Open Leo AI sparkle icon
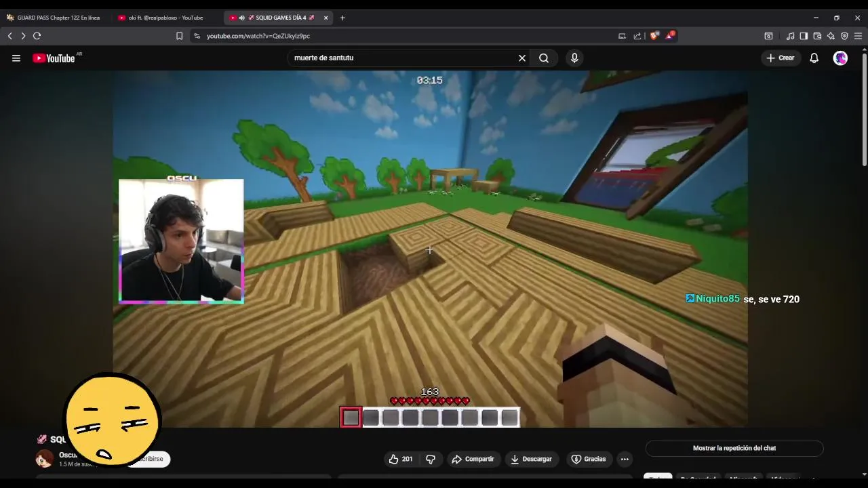The image size is (868, 488). [x=831, y=36]
